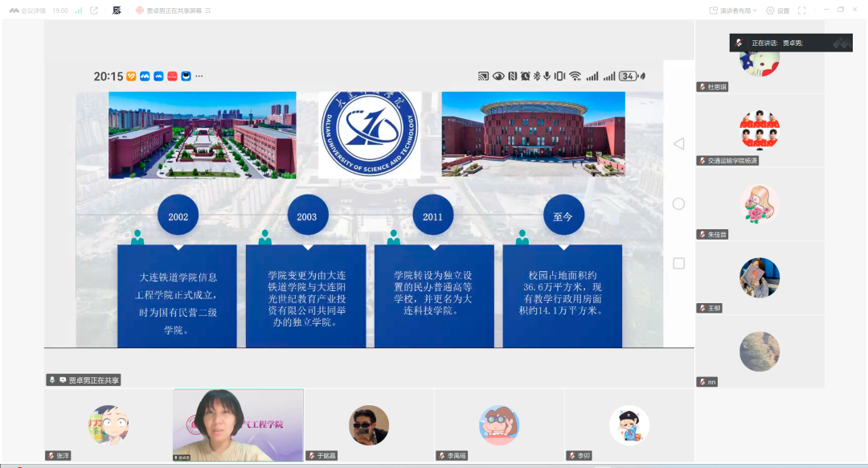Screen dimensions: 868x468
Task: Click the 2011 timeline circle
Action: coord(433,216)
